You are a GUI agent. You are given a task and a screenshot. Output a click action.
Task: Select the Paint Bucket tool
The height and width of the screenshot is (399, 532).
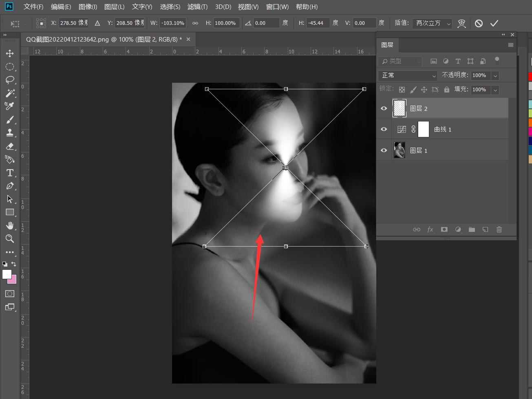tap(10, 159)
